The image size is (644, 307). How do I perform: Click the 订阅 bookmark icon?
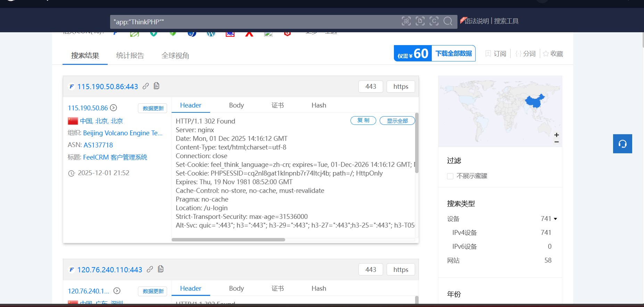(x=488, y=53)
